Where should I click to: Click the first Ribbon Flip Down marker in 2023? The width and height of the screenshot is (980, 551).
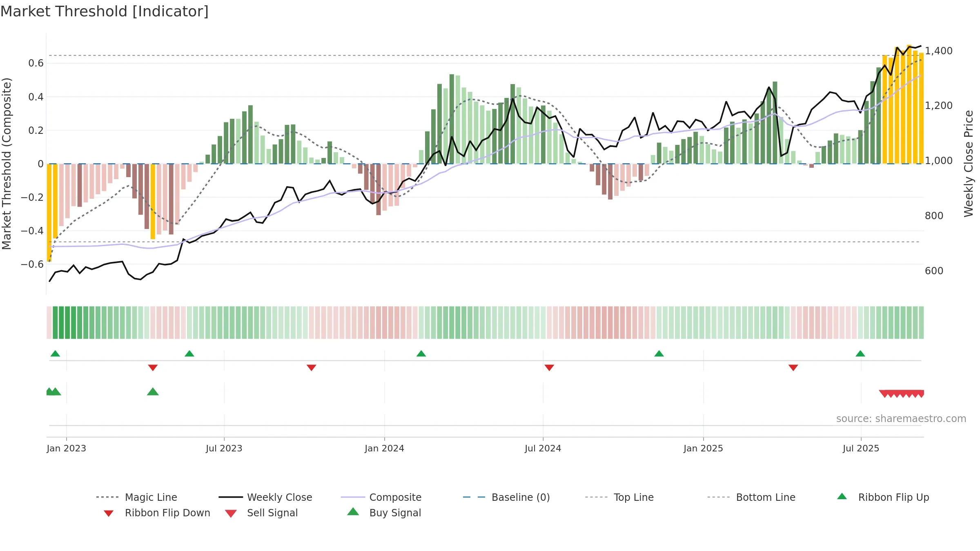coord(153,368)
